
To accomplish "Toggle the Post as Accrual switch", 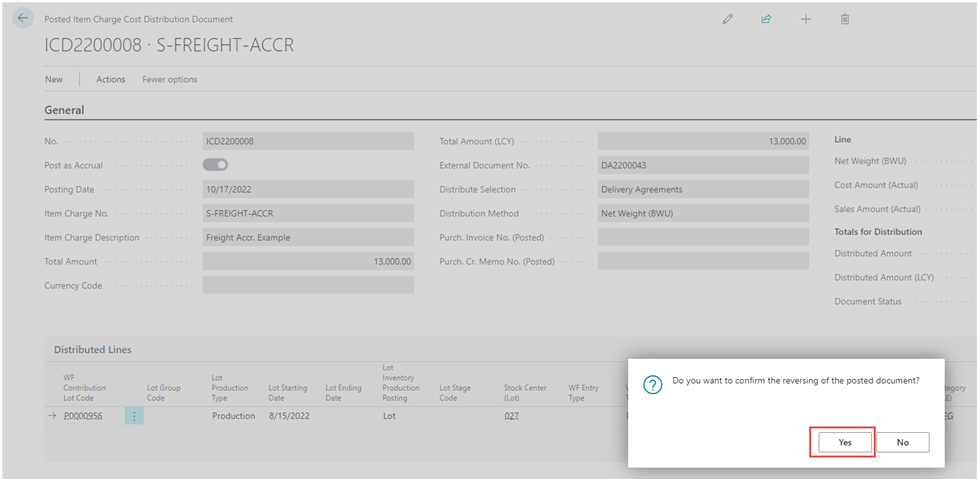I will [215, 165].
